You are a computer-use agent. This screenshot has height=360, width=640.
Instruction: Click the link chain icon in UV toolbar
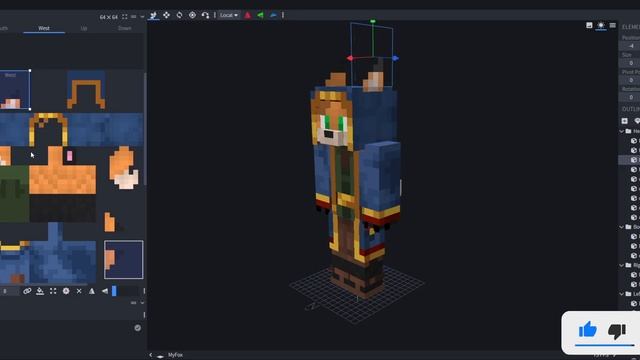tap(27, 291)
